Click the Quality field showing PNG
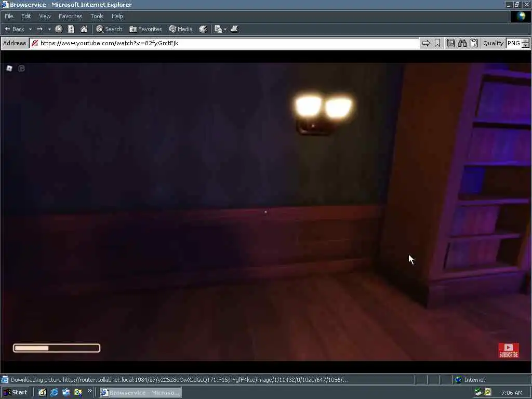Screen dimensions: 532x399 pos(513,43)
